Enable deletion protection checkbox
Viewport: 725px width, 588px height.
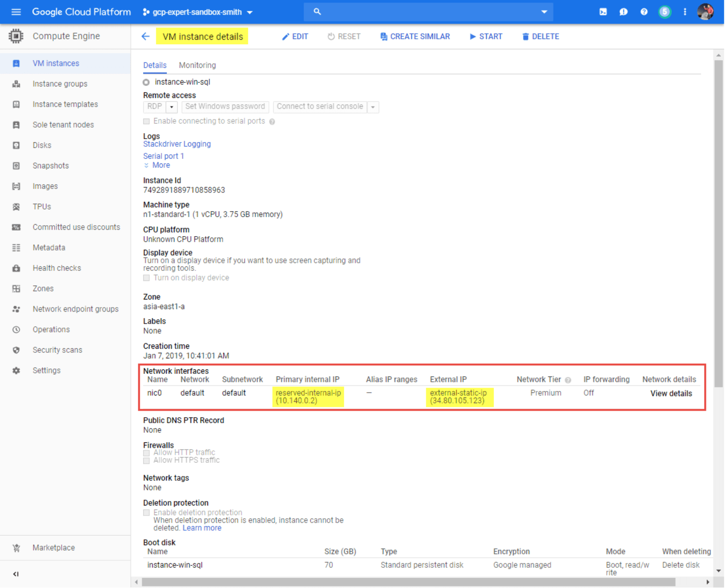click(146, 512)
